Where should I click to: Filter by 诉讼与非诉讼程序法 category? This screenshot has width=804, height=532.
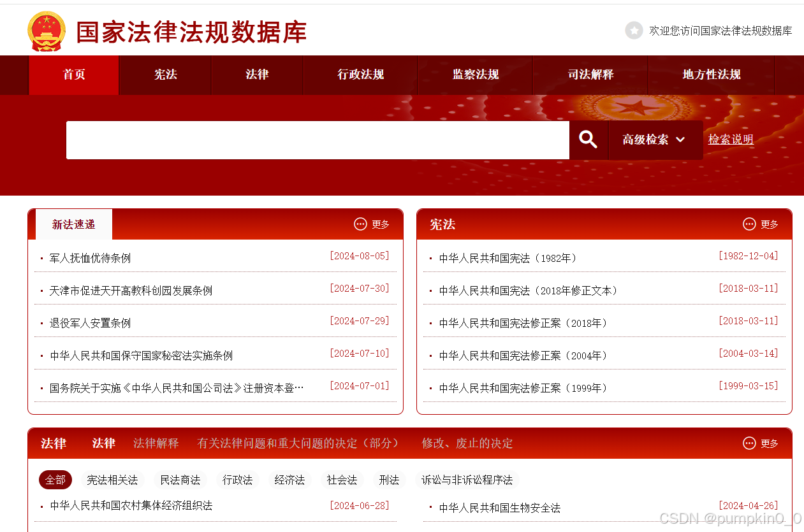(467, 480)
